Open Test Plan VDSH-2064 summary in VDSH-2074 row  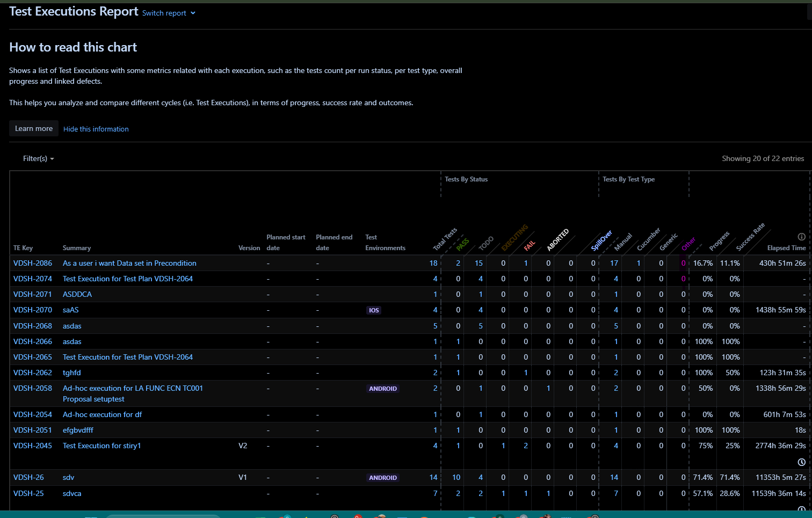point(128,279)
